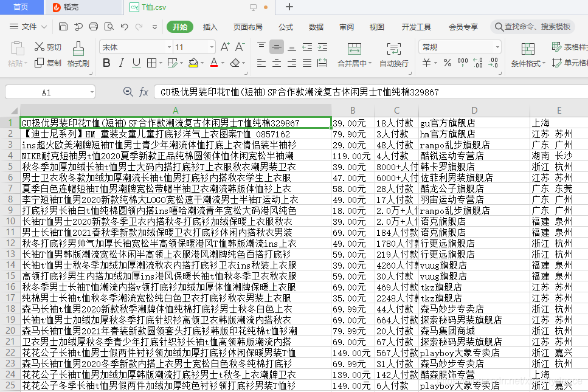
Task: Redo the last action
Action: [139, 27]
